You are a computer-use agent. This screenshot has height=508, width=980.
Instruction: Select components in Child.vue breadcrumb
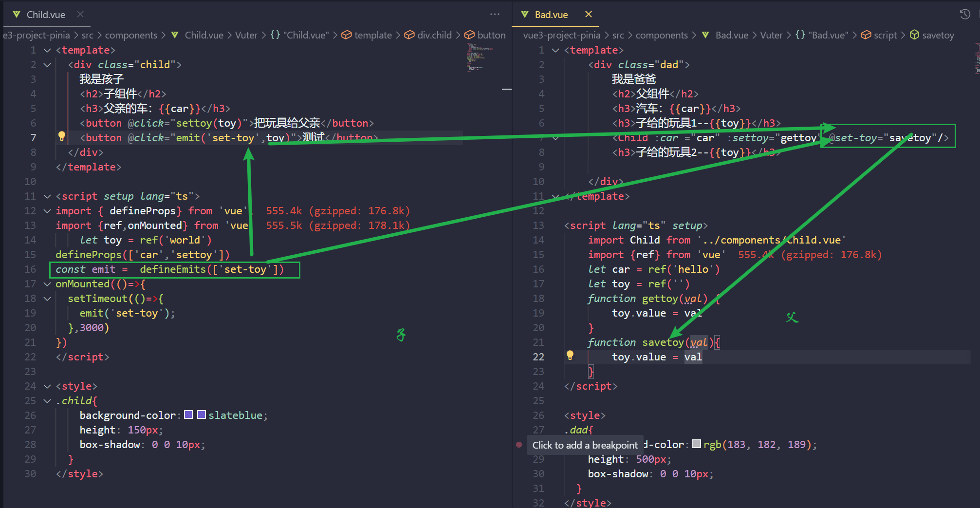coord(131,35)
